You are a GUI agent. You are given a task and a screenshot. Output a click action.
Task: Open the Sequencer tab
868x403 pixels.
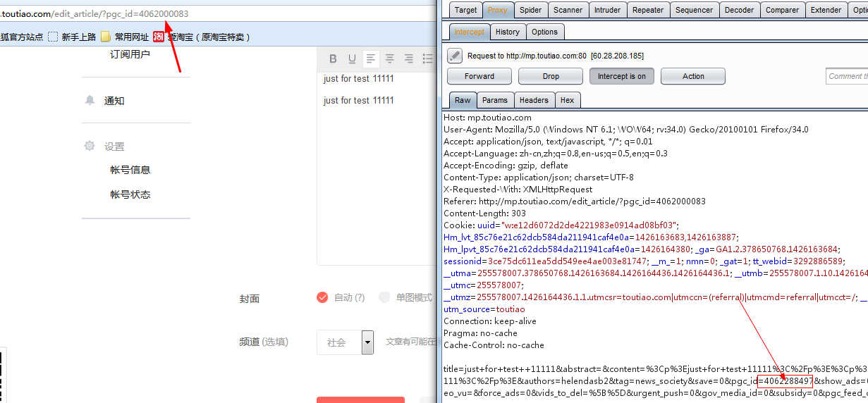point(695,10)
